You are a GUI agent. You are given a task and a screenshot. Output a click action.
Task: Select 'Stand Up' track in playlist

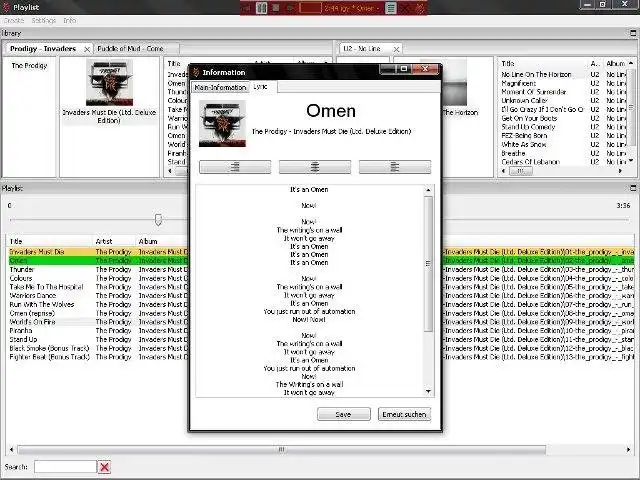[x=23, y=339]
